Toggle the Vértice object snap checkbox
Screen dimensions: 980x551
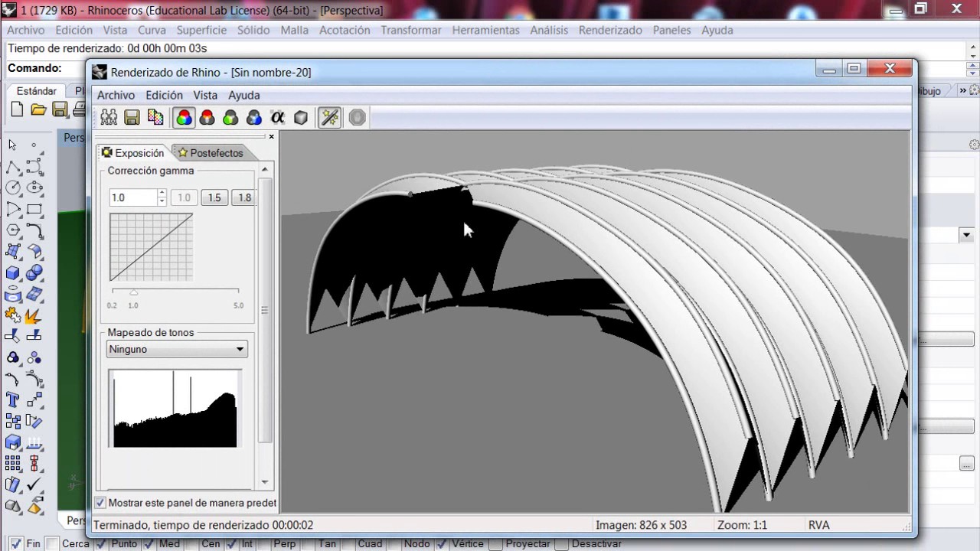[x=440, y=544]
